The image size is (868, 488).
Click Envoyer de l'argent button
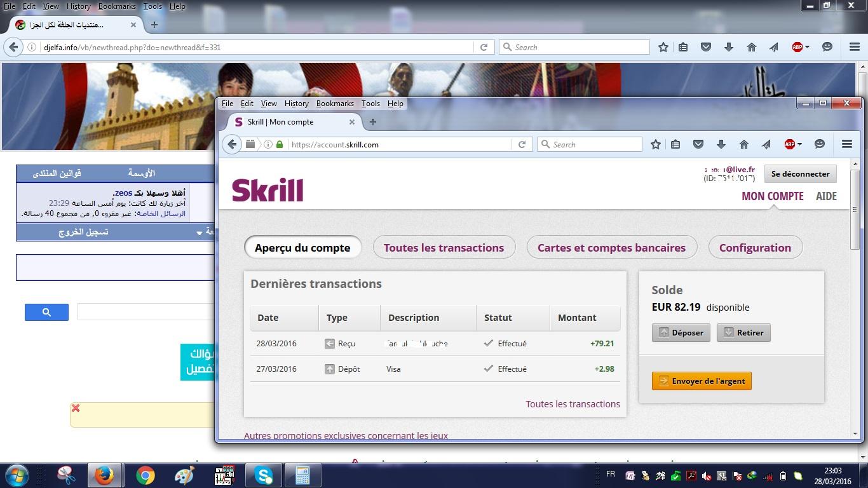(702, 381)
